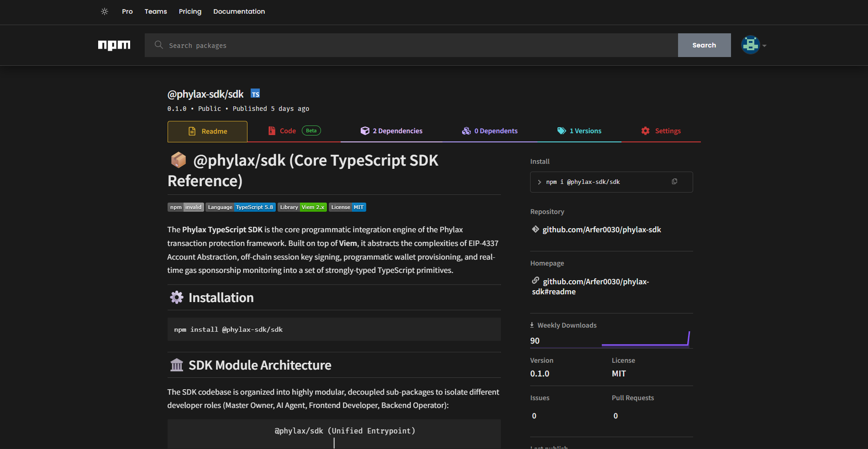Click the Weekly Downloads download icon
The height and width of the screenshot is (449, 868).
[x=532, y=325]
